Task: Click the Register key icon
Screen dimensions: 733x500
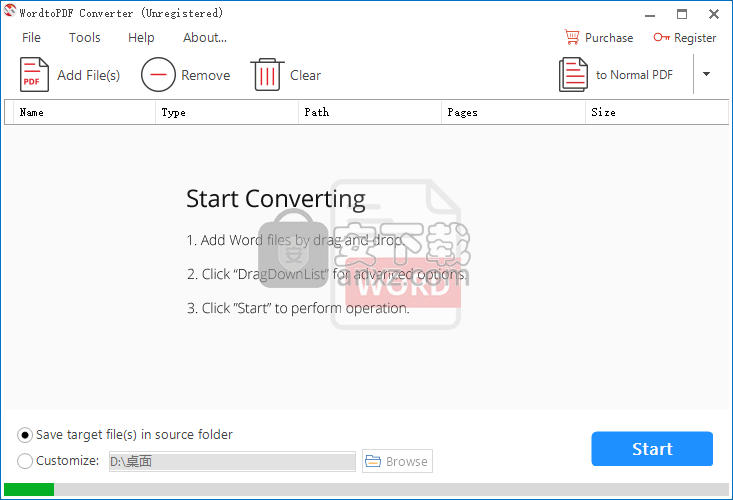Action: point(661,37)
